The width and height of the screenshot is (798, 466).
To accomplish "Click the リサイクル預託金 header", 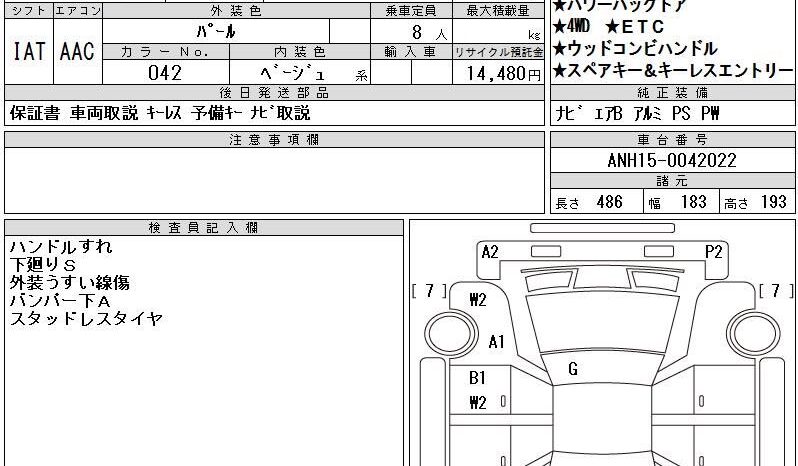I will [x=498, y=52].
